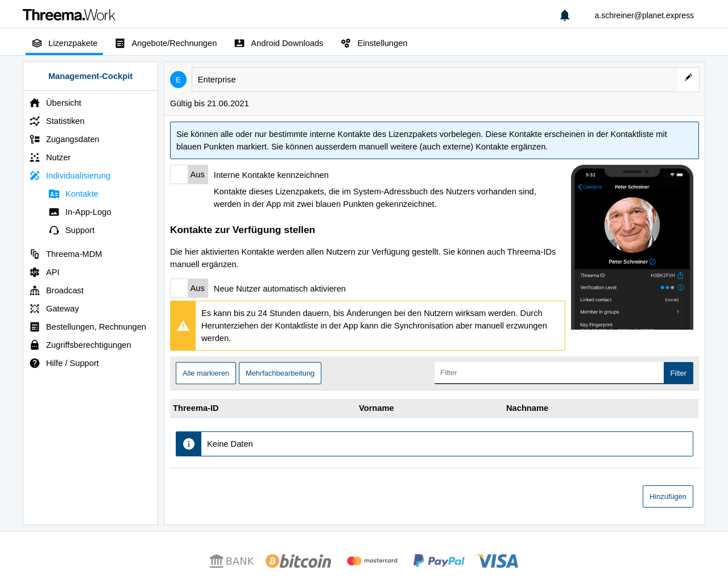Click the Threema.Work logo
The height and width of the screenshot is (582, 728).
[69, 15]
